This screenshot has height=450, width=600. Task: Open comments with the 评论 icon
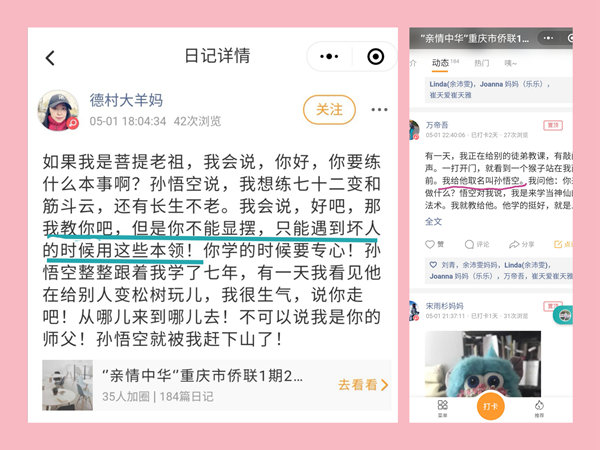click(469, 244)
